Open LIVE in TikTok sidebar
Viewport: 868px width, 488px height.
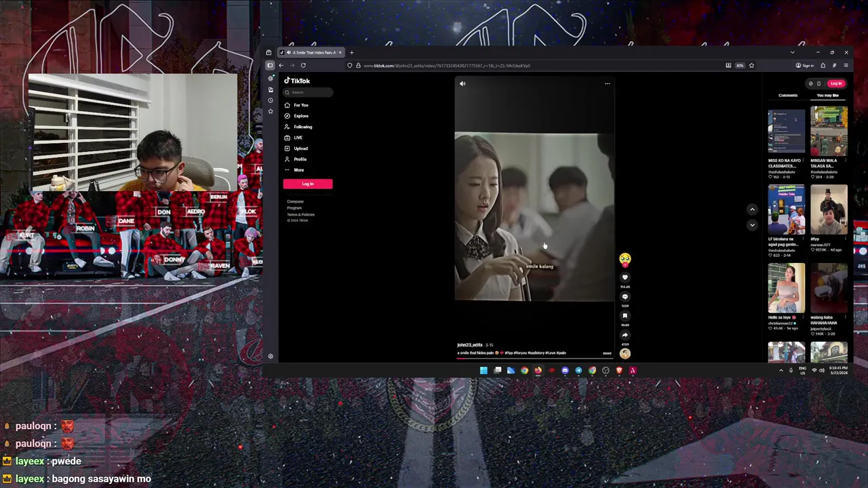294,138
